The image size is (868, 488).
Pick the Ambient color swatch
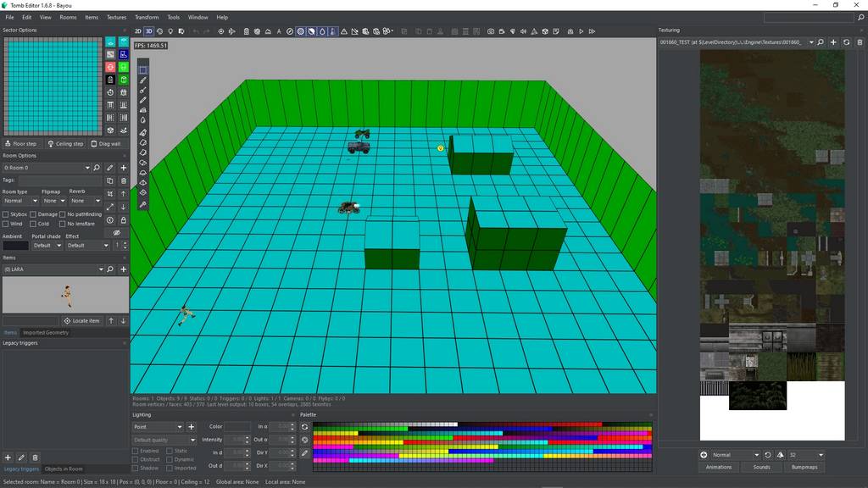click(15, 246)
